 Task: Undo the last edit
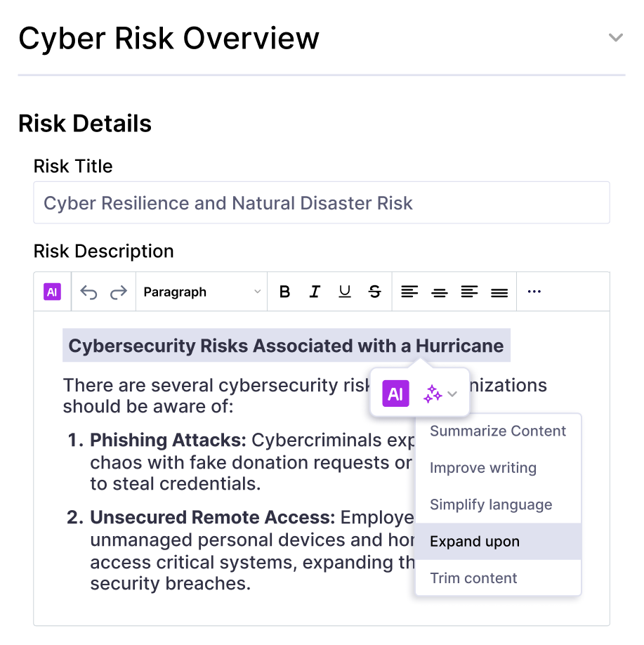click(88, 292)
